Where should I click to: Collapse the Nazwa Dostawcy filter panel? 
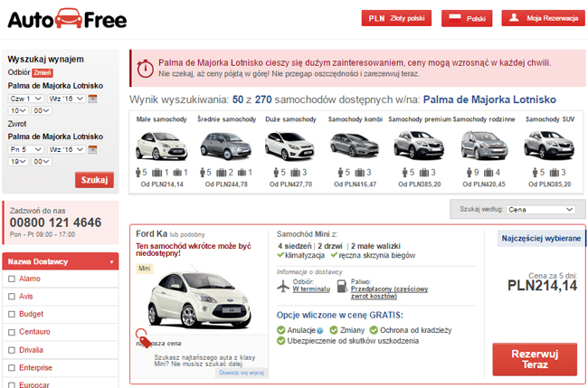[61, 261]
